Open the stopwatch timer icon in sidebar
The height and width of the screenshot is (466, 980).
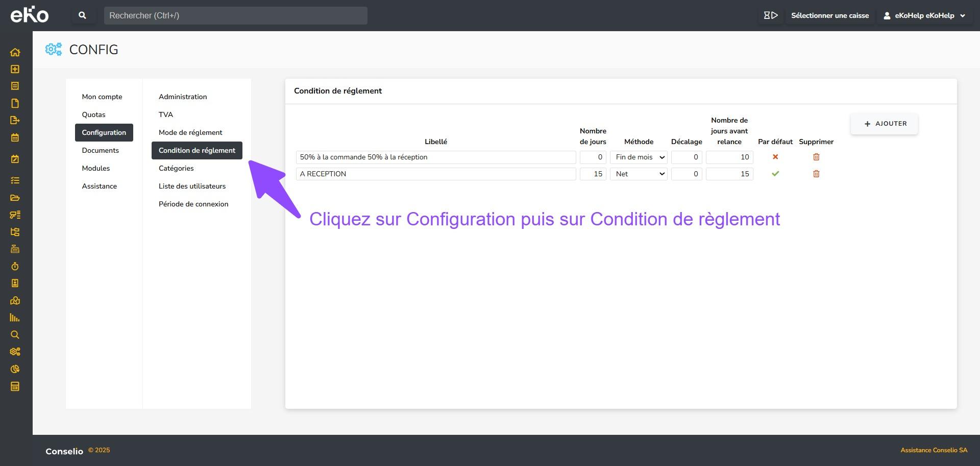(15, 266)
